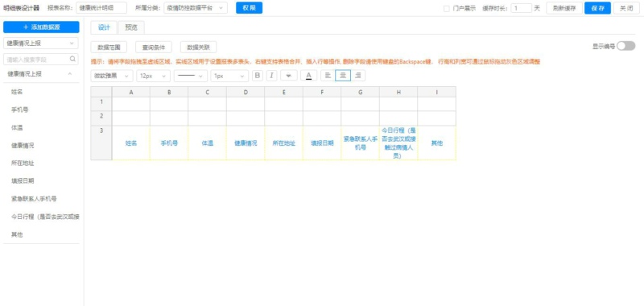Click the 数据关联 button

coord(198,47)
